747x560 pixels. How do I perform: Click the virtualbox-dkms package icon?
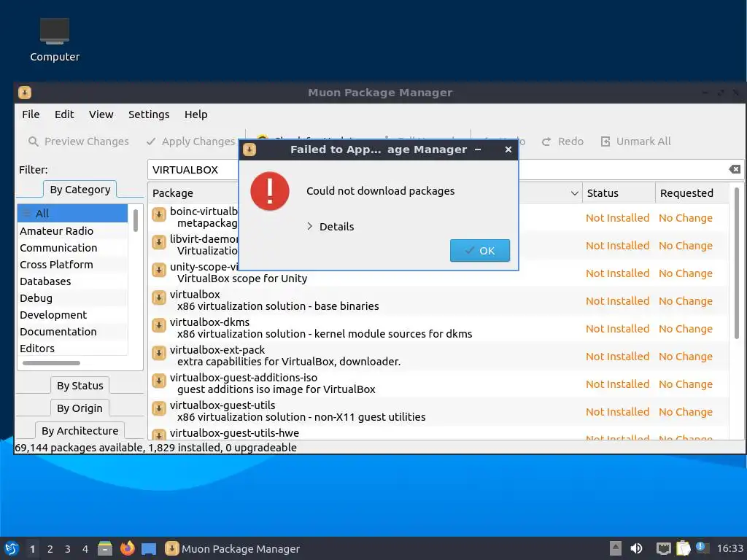coord(158,325)
